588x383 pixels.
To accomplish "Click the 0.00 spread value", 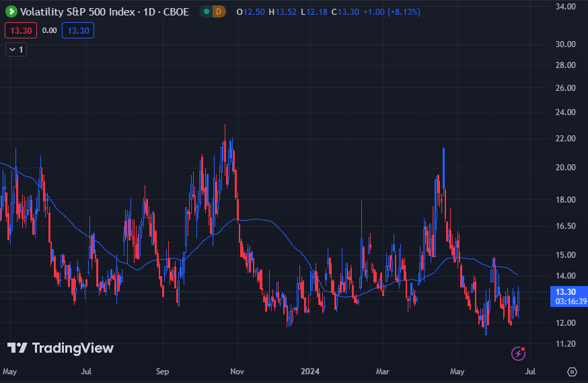I will click(50, 31).
